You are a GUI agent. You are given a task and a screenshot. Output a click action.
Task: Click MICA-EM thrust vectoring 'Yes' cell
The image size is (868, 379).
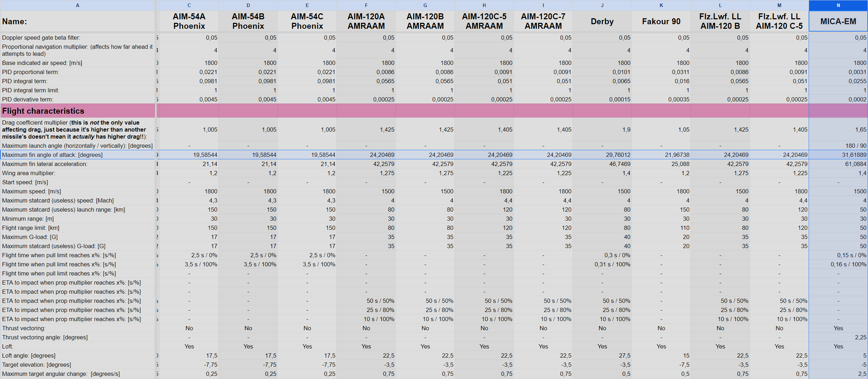(838, 328)
